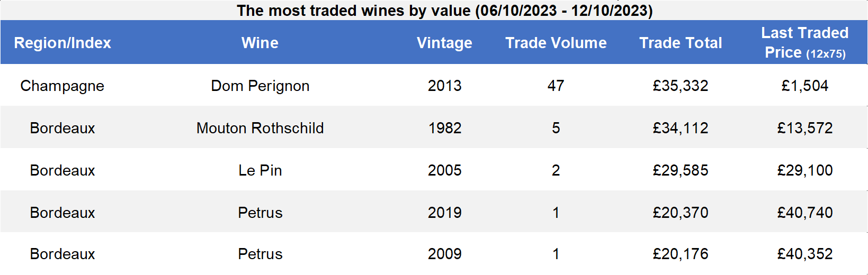Image resolution: width=868 pixels, height=275 pixels.
Task: Select the £40,740 price cell
Action: [805, 213]
